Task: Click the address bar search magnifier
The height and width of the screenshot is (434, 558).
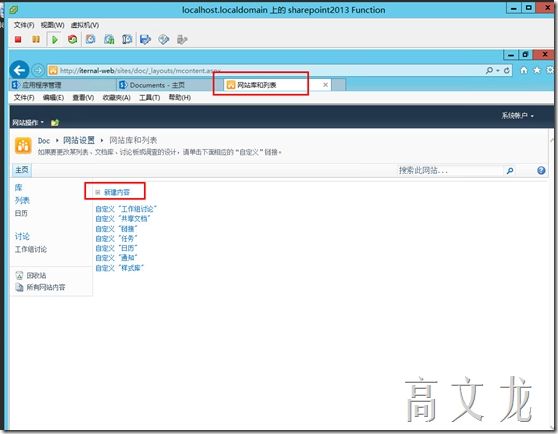Action: click(490, 70)
